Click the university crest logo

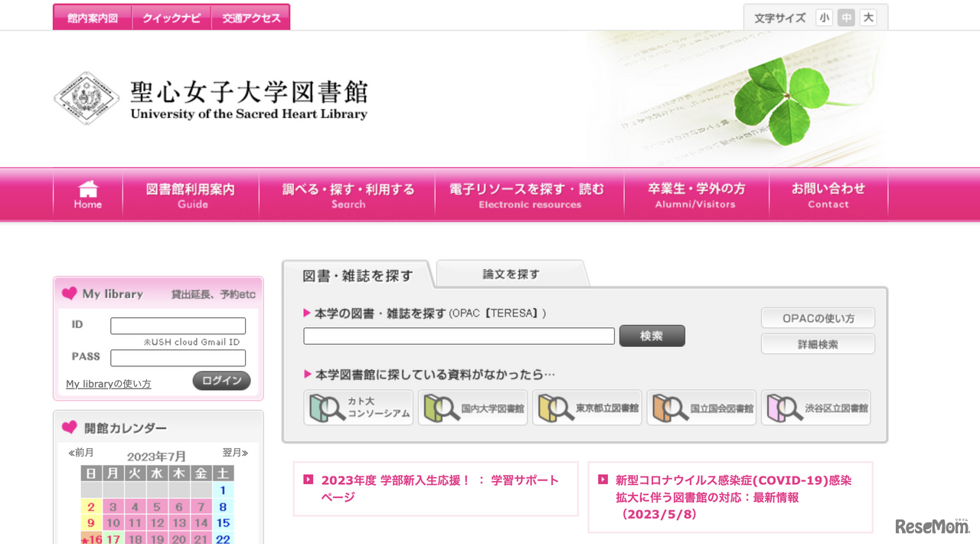tap(87, 97)
